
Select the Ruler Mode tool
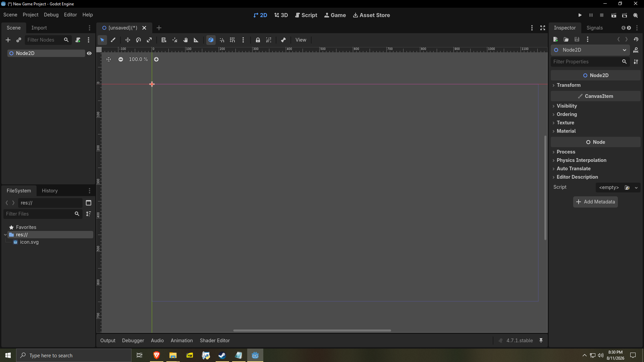(x=196, y=40)
